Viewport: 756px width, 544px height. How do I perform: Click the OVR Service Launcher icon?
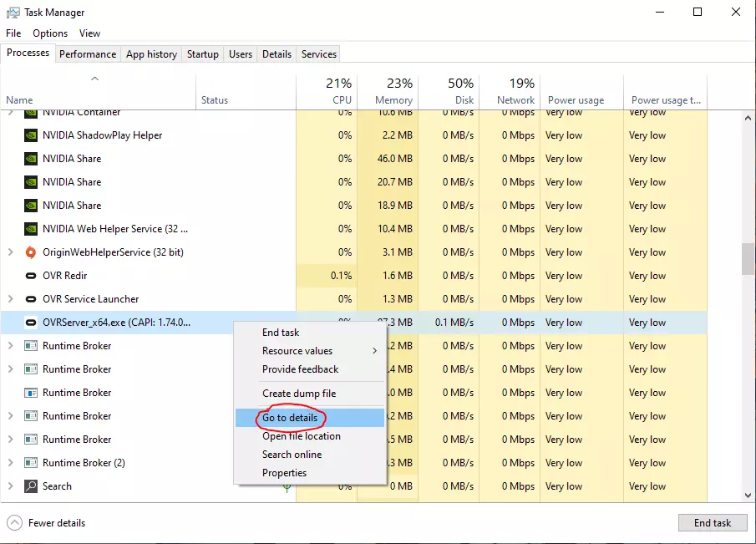[x=31, y=299]
